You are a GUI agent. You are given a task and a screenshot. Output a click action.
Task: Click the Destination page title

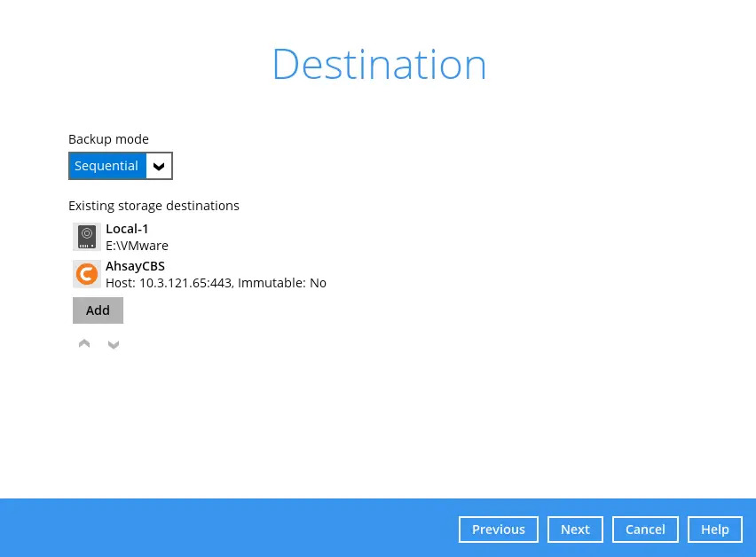(x=379, y=65)
